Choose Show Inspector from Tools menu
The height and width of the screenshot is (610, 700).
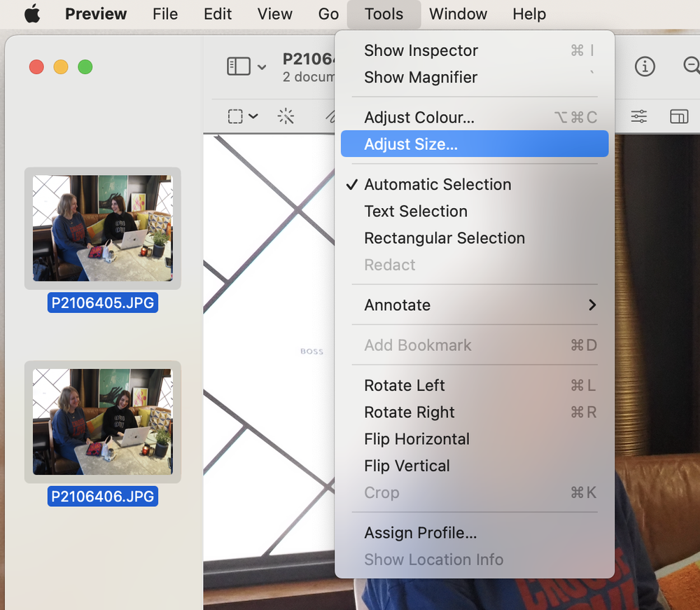click(475, 50)
